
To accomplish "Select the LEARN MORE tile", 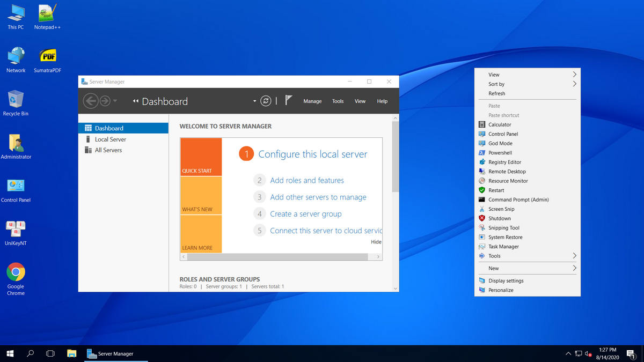I will click(x=201, y=234).
